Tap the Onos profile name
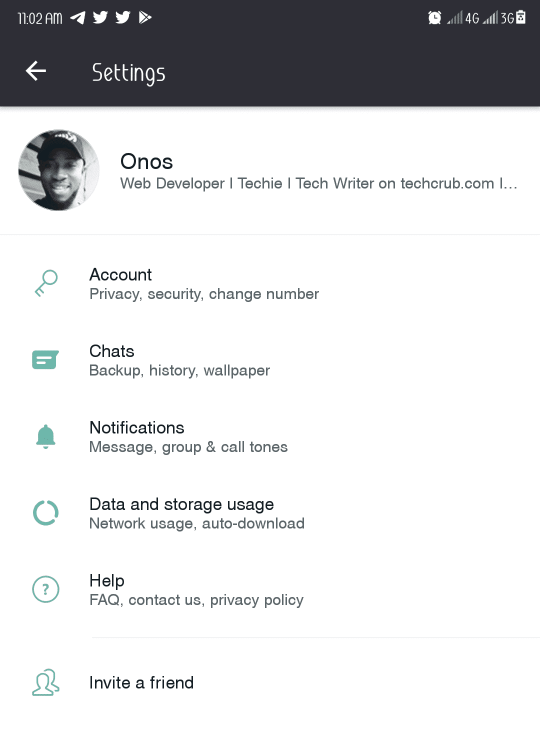Viewport: 540px width, 756px height. coord(146,161)
